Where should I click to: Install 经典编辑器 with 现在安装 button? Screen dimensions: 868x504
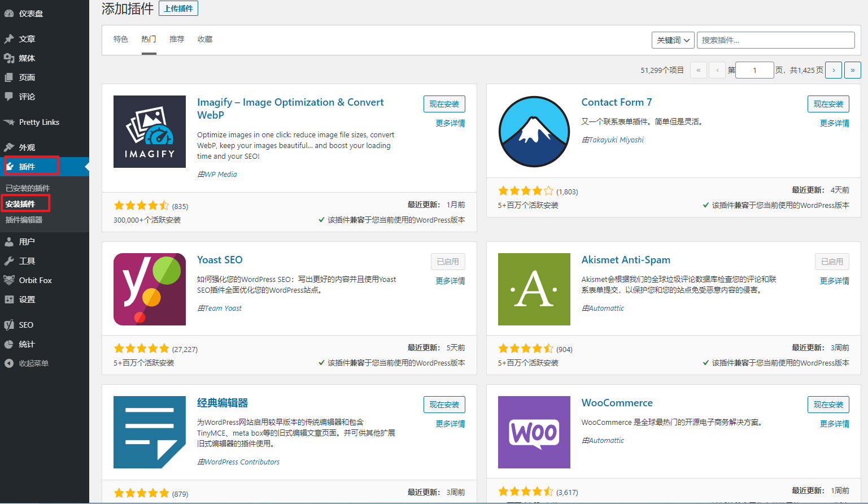click(x=444, y=405)
